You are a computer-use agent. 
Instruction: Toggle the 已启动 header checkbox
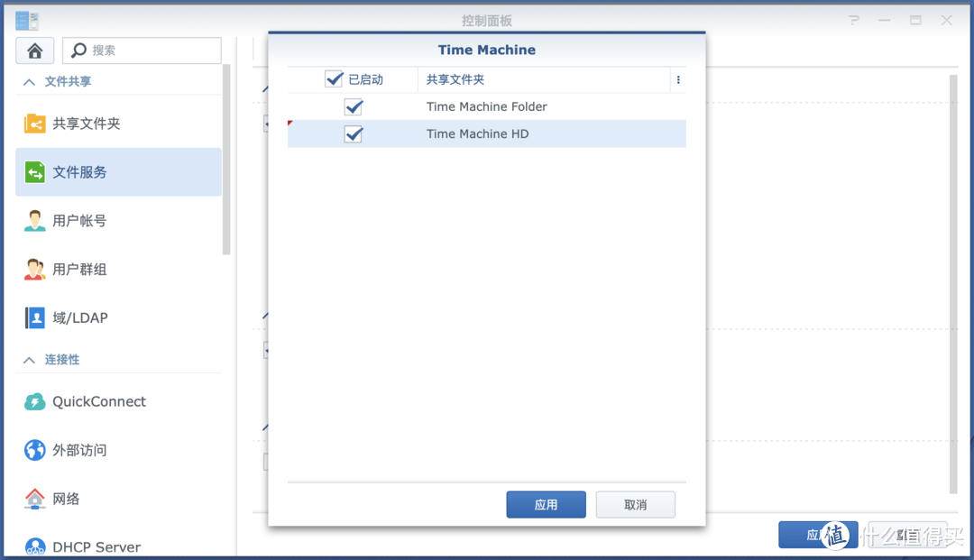(x=334, y=78)
